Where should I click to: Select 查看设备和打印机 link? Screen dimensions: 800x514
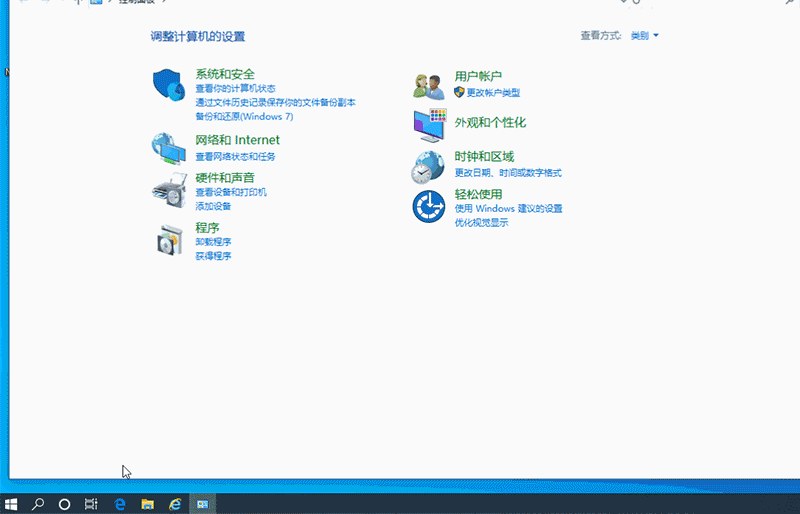click(x=231, y=192)
